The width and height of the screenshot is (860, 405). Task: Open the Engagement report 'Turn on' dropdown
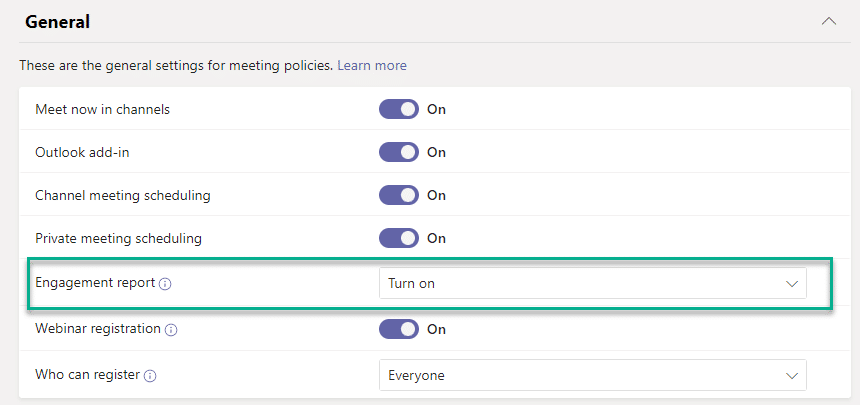(x=592, y=283)
